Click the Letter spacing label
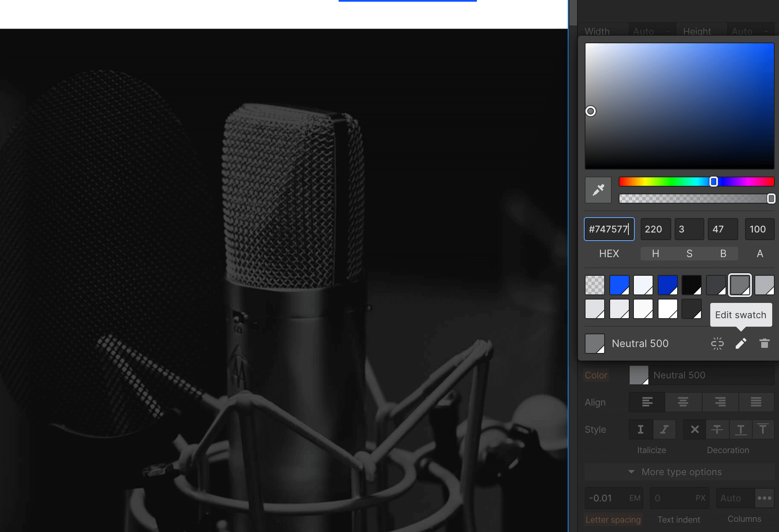The image size is (779, 532). click(x=613, y=519)
